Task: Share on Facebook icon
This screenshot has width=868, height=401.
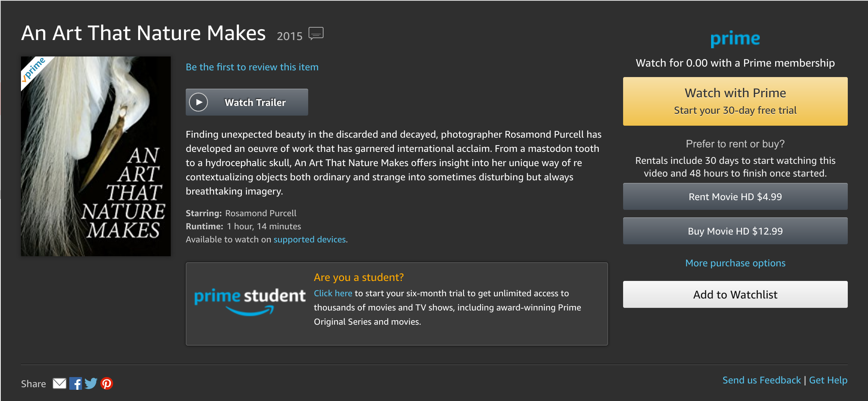Action: 75,383
